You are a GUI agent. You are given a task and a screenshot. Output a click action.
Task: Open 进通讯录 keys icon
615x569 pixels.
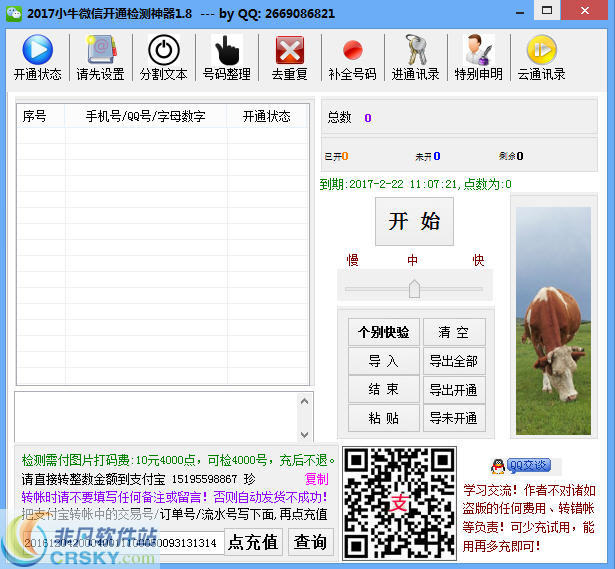[x=416, y=49]
